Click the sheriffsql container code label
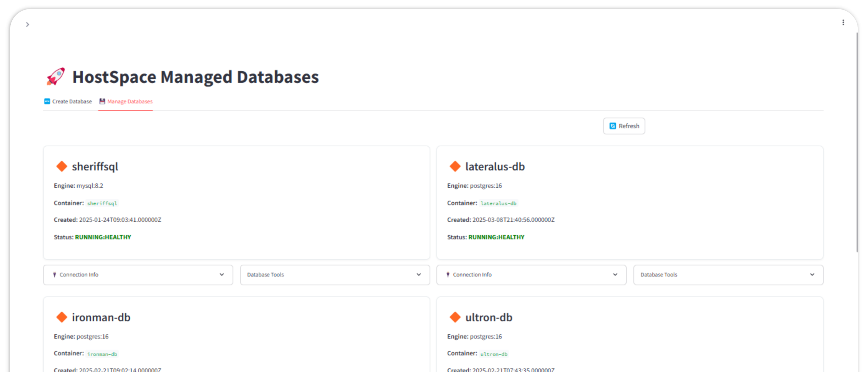This screenshot has height=372, width=868. click(102, 203)
